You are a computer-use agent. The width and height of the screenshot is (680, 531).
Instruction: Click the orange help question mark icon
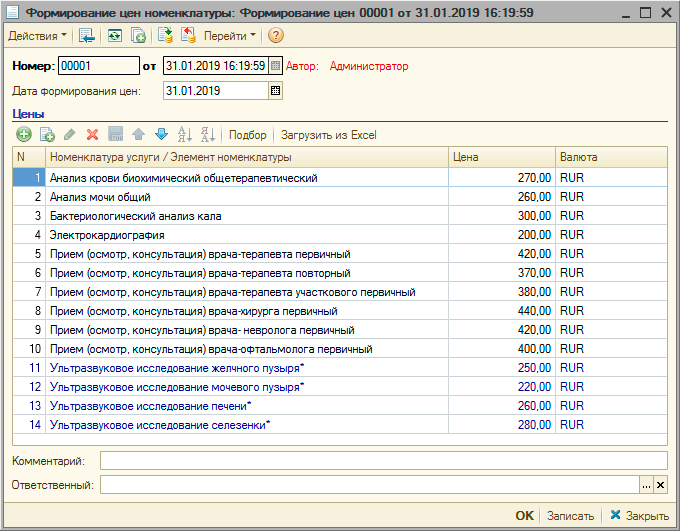(276, 36)
